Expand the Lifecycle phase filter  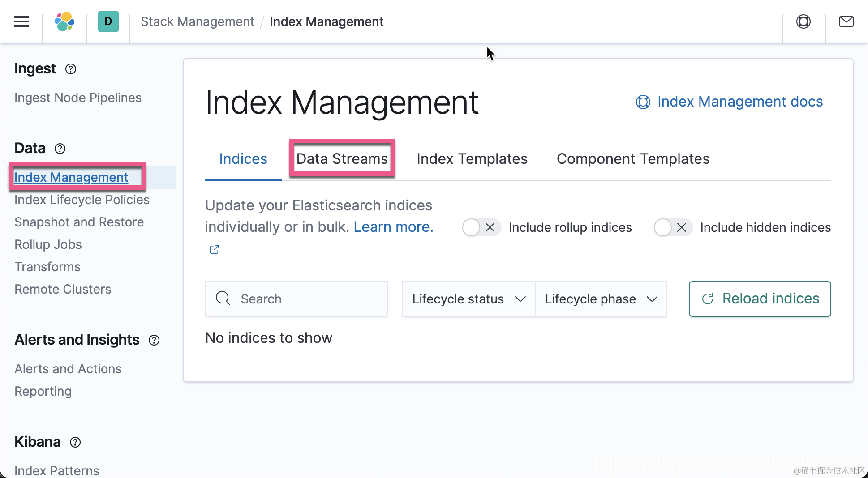[601, 299]
